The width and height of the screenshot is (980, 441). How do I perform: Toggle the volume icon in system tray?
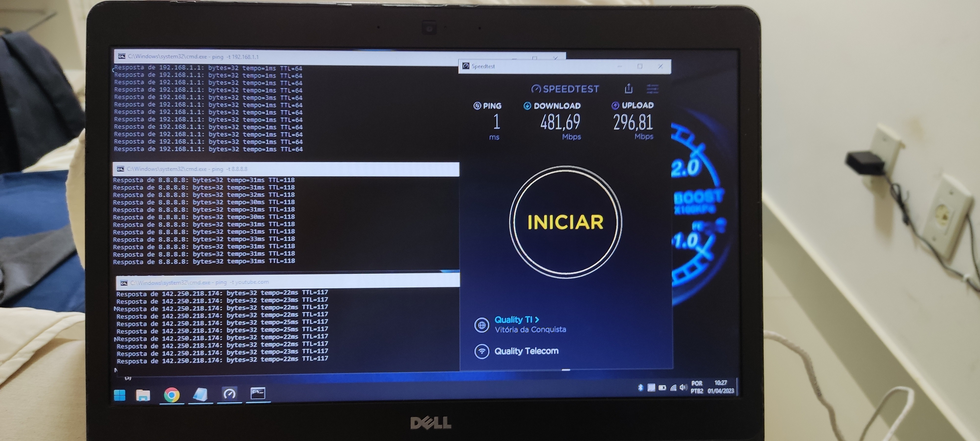click(683, 387)
